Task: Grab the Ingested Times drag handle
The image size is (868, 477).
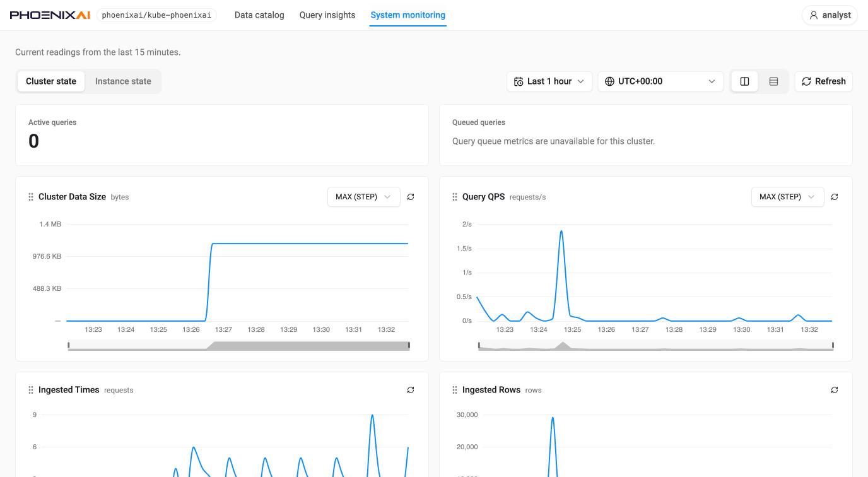Action: [31, 390]
